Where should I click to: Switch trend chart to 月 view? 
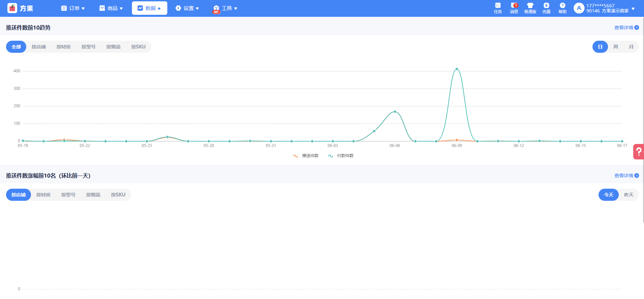631,47
